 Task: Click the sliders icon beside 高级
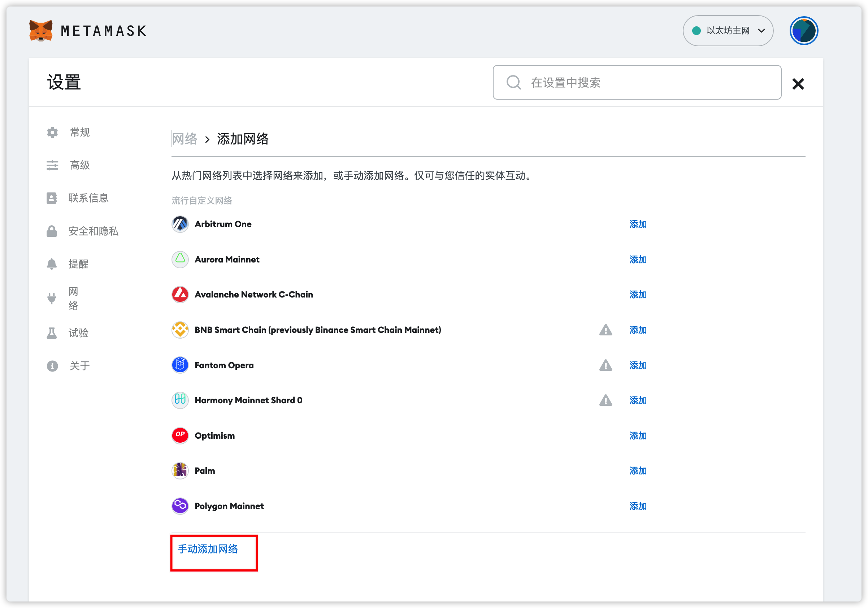pos(52,165)
